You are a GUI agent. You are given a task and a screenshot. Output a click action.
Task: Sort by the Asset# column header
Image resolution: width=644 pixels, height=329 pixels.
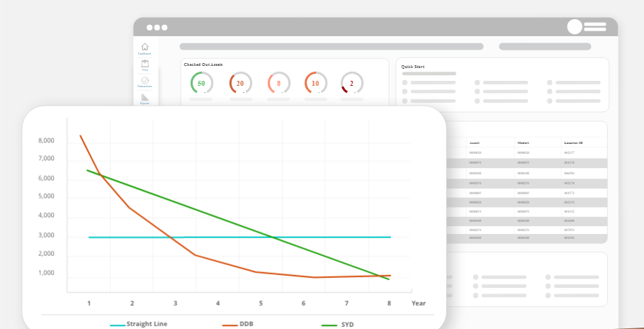pos(475,143)
